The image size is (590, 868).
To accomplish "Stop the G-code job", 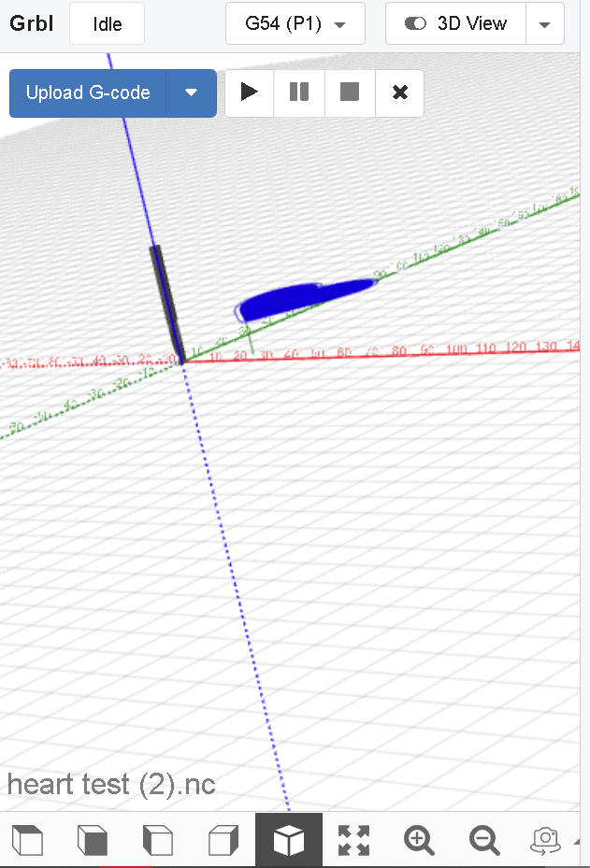I will pyautogui.click(x=350, y=92).
